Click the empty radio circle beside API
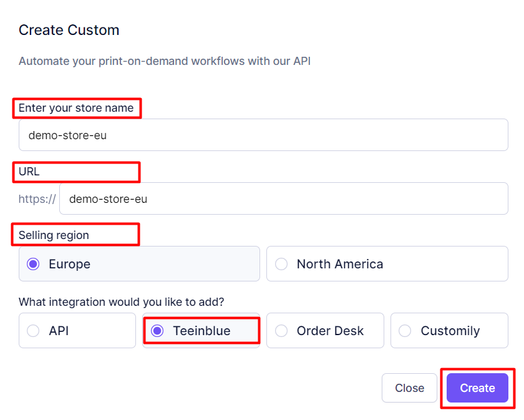Screen dimensions: 524x420 (33, 331)
